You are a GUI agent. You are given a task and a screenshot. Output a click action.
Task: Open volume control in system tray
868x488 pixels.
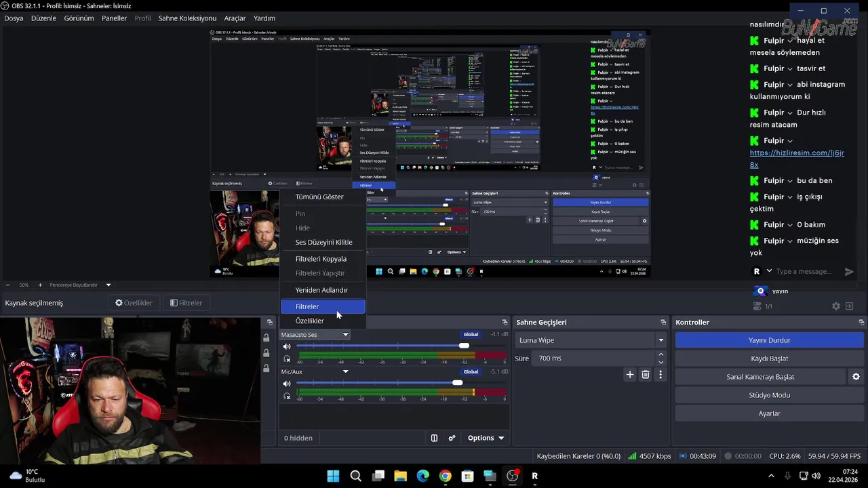tap(816, 476)
